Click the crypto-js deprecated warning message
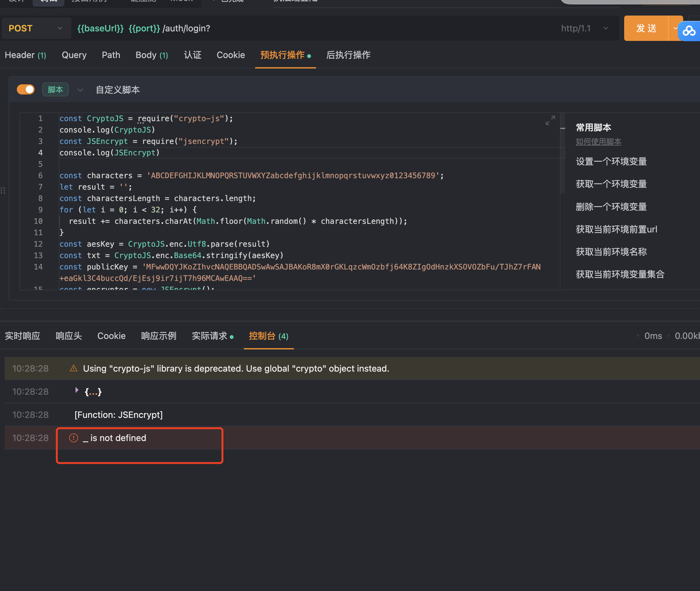 236,368
